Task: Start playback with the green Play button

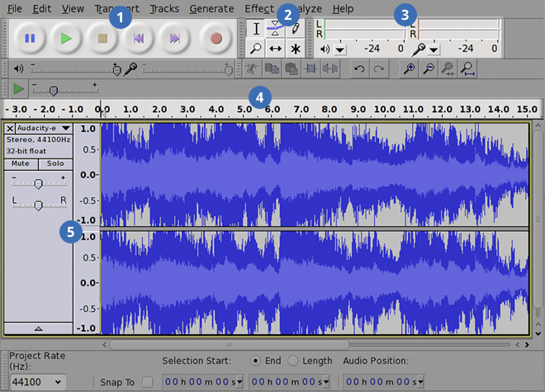Action: pyautogui.click(x=66, y=38)
